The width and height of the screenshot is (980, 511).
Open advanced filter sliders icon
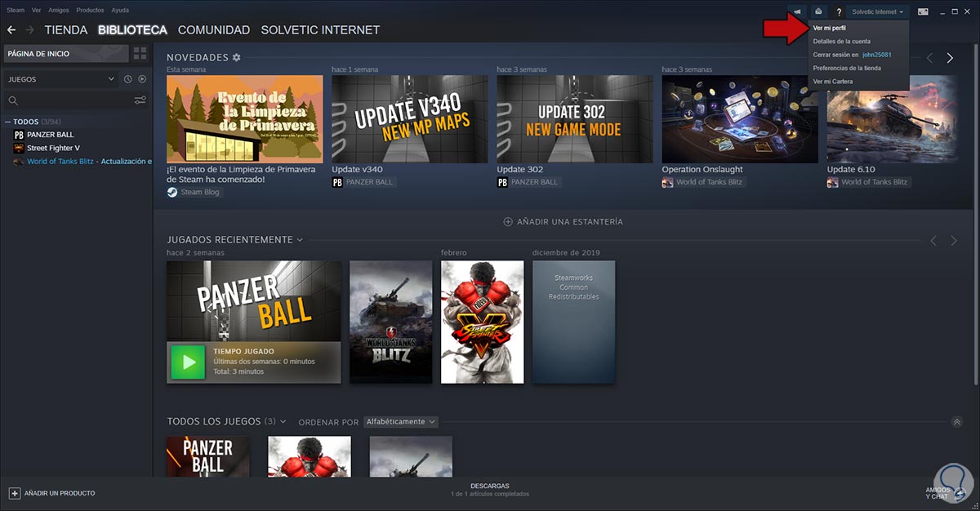(x=140, y=100)
